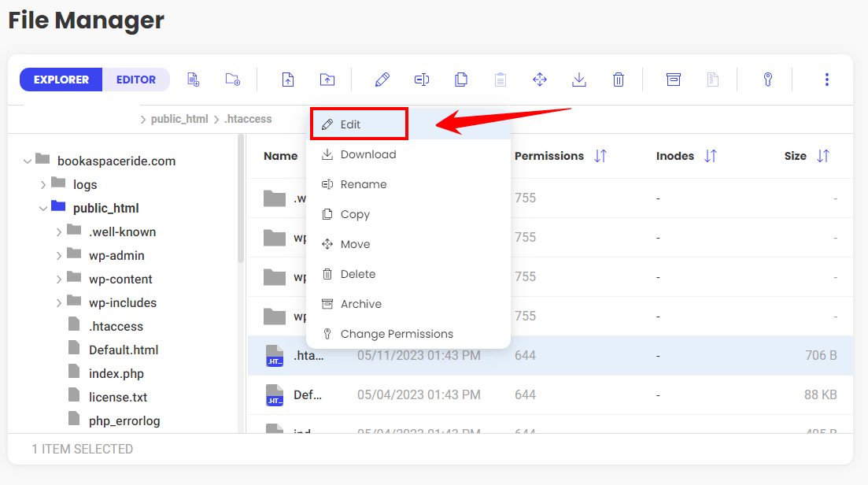
Task: Click the archive box icon in toolbar
Action: coord(674,80)
